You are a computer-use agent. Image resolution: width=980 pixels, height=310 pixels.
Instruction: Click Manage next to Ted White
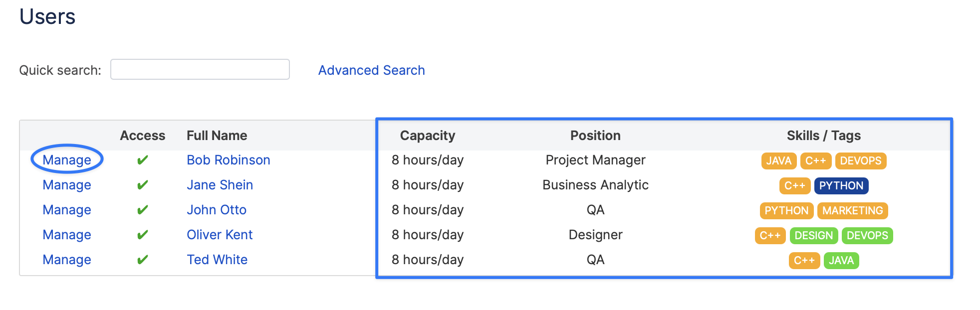pyautogui.click(x=67, y=260)
